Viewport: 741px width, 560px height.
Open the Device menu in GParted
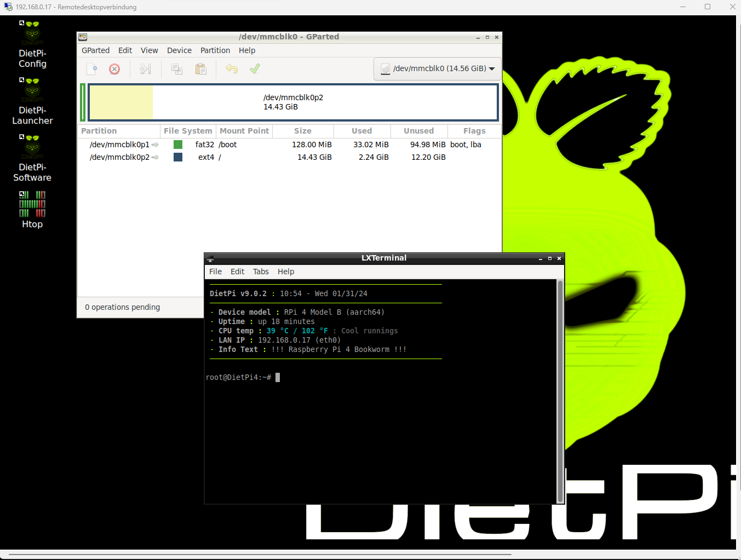[179, 50]
